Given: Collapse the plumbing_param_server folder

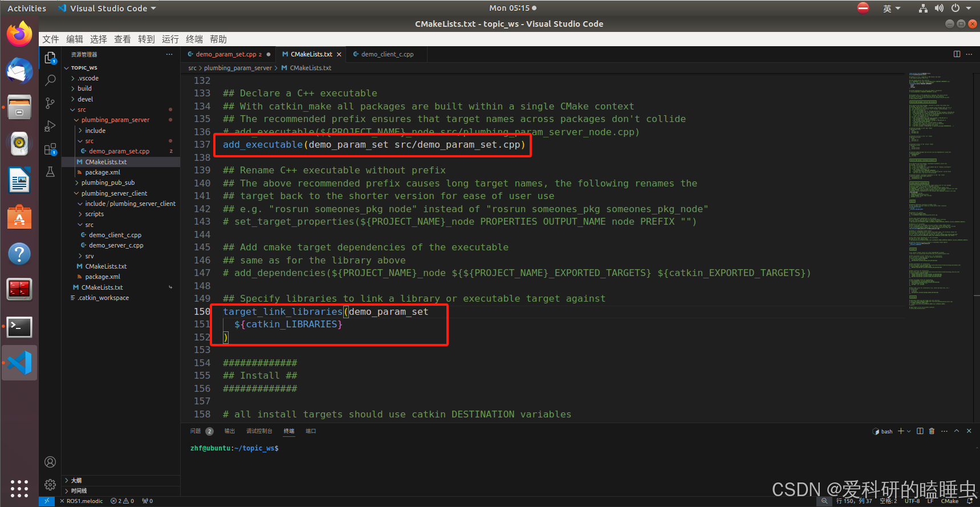Looking at the screenshot, I should (x=121, y=120).
